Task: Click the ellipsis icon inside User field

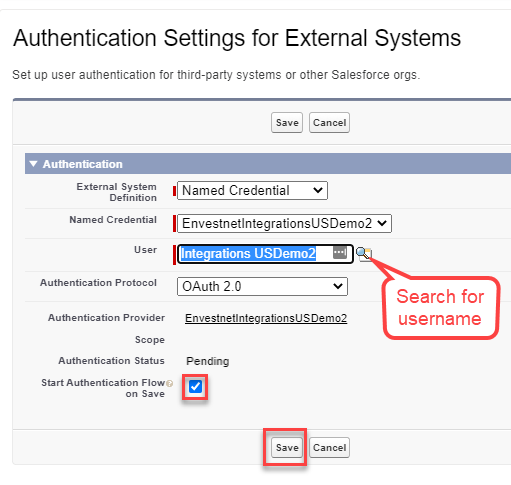Action: [x=340, y=253]
